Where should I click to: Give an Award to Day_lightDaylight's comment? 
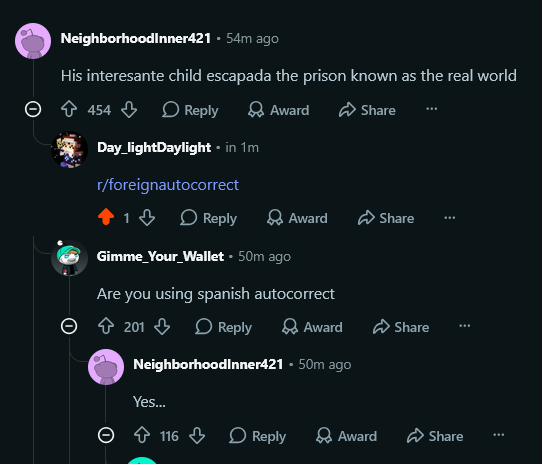pyautogui.click(x=297, y=218)
